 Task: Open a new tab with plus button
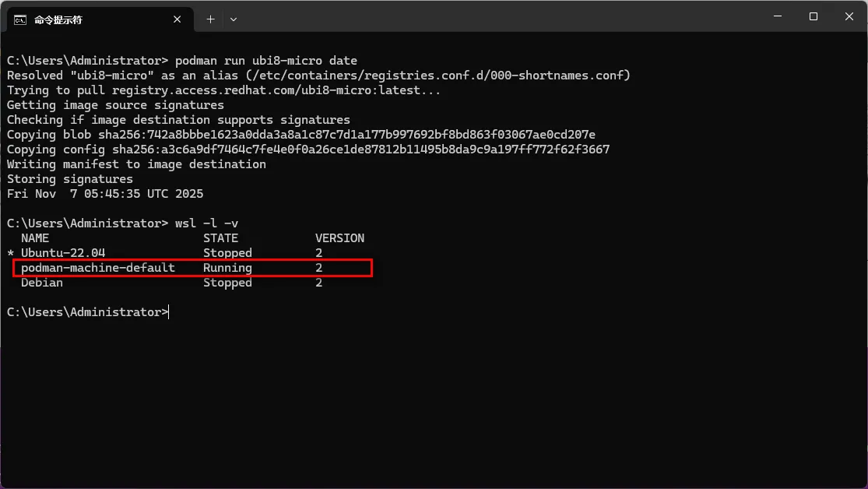click(x=210, y=19)
